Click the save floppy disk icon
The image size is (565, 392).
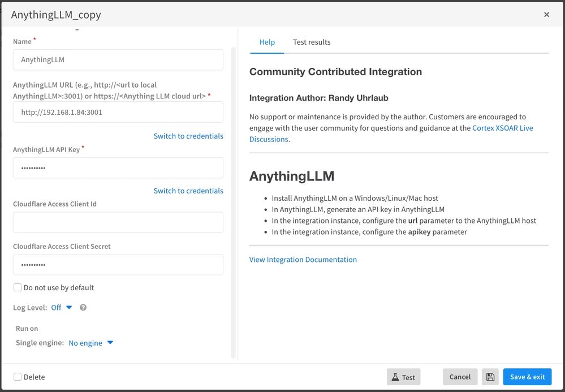(490, 377)
